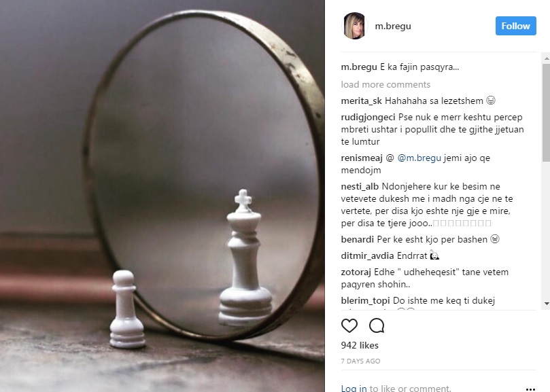Click the scrollbar up arrow
Screen dimensions: 550x392
click(546, 58)
